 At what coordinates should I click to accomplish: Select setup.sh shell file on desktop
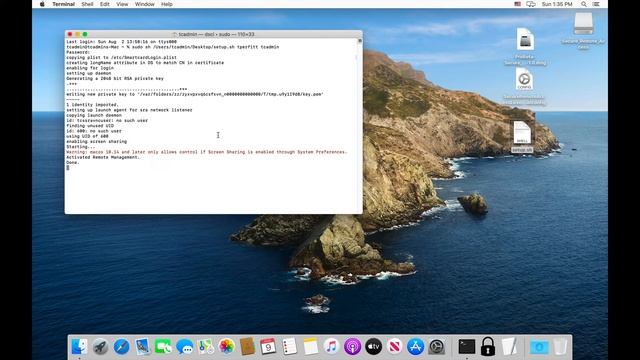522,137
